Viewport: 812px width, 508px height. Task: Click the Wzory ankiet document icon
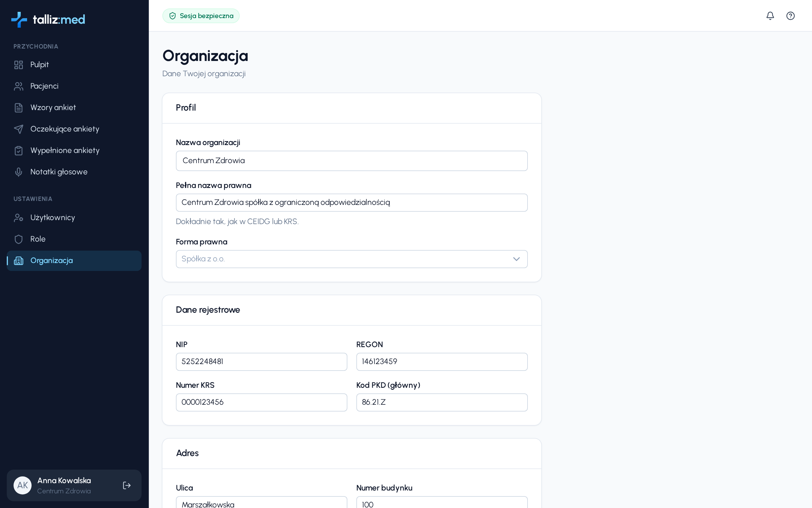point(18,108)
